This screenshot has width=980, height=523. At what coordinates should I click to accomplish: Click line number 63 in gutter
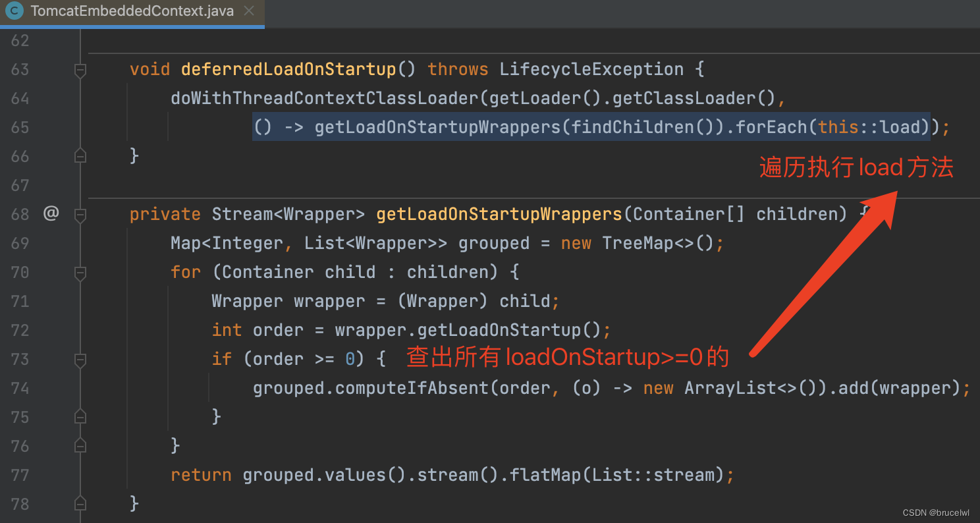coord(20,69)
